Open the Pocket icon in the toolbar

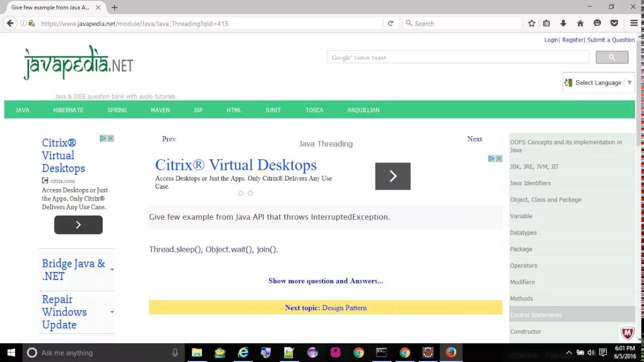point(614,23)
